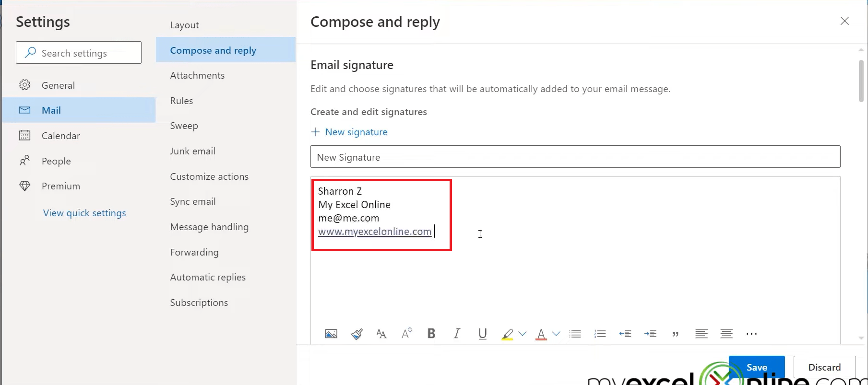Open the Sweep settings page
The height and width of the screenshot is (385, 868).
click(x=226, y=126)
